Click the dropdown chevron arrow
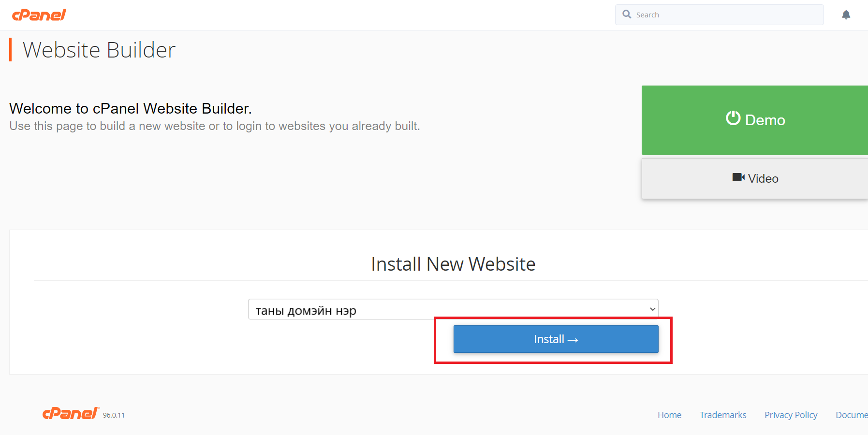Viewport: 868px width, 435px height. pos(652,309)
